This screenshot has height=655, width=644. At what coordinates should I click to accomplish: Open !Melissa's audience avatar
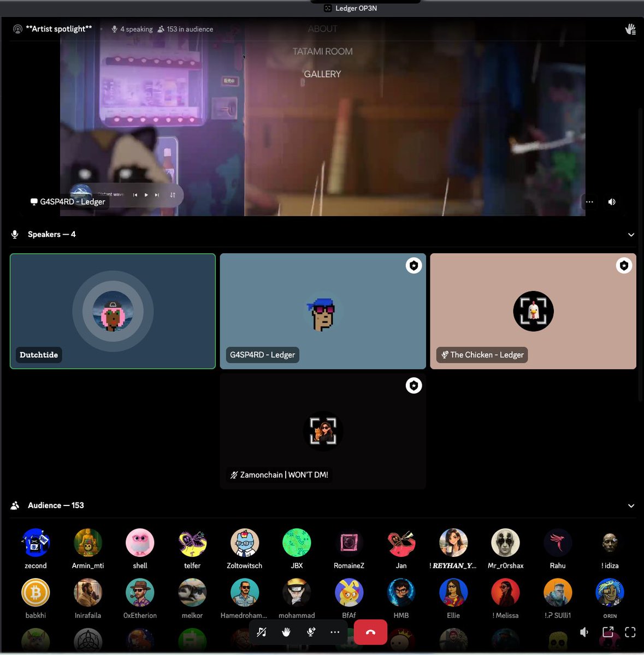(505, 592)
